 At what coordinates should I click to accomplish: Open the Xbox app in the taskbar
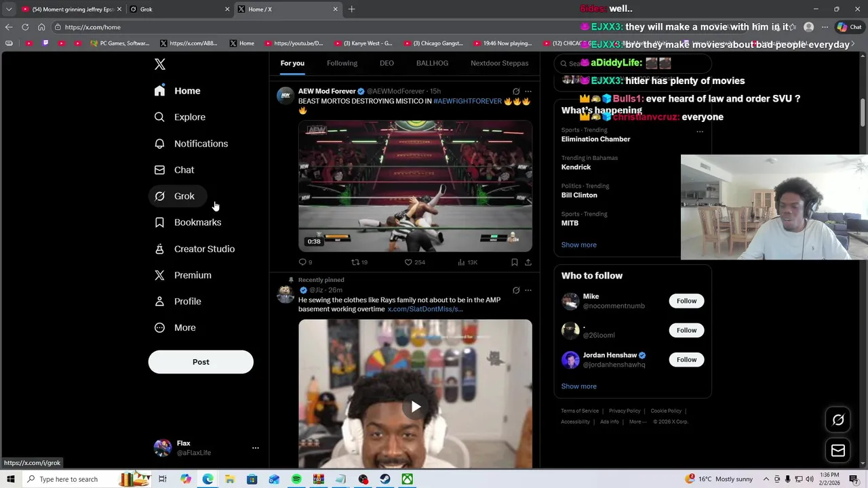407,479
